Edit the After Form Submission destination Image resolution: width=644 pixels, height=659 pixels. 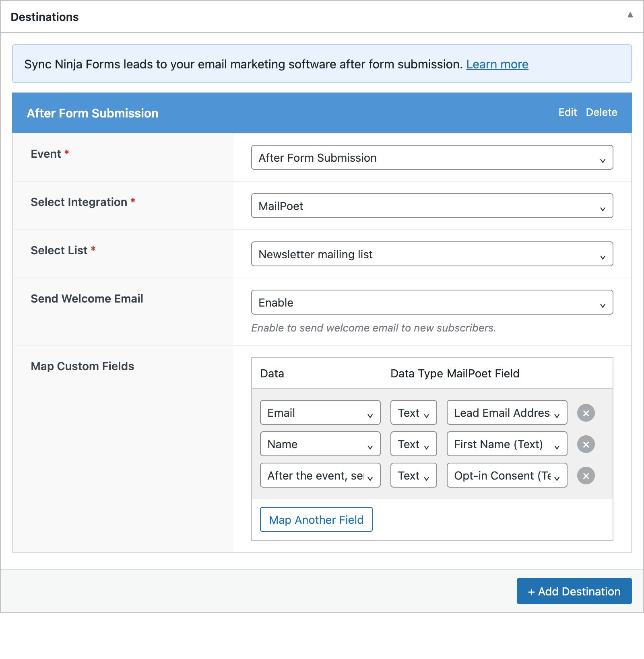point(568,112)
